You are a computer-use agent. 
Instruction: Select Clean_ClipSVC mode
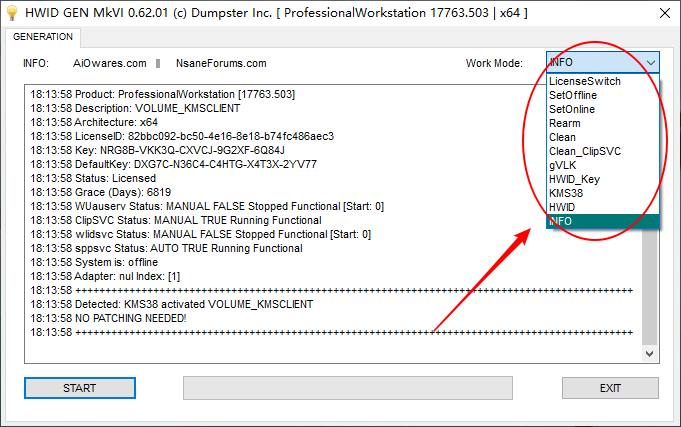[x=603, y=151]
